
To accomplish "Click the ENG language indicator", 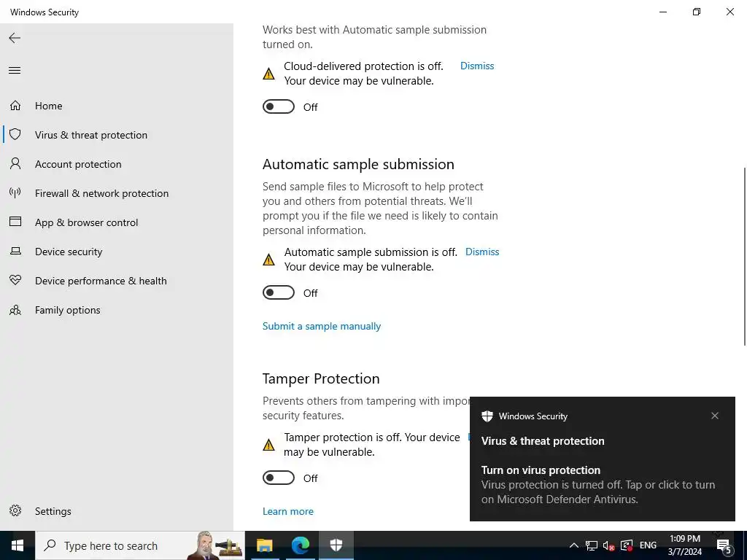I will [648, 545].
